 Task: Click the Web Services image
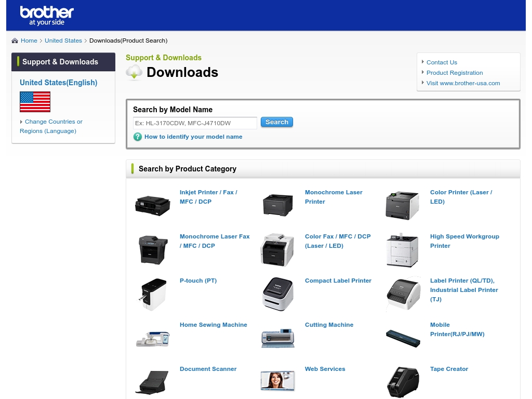pyautogui.click(x=277, y=380)
